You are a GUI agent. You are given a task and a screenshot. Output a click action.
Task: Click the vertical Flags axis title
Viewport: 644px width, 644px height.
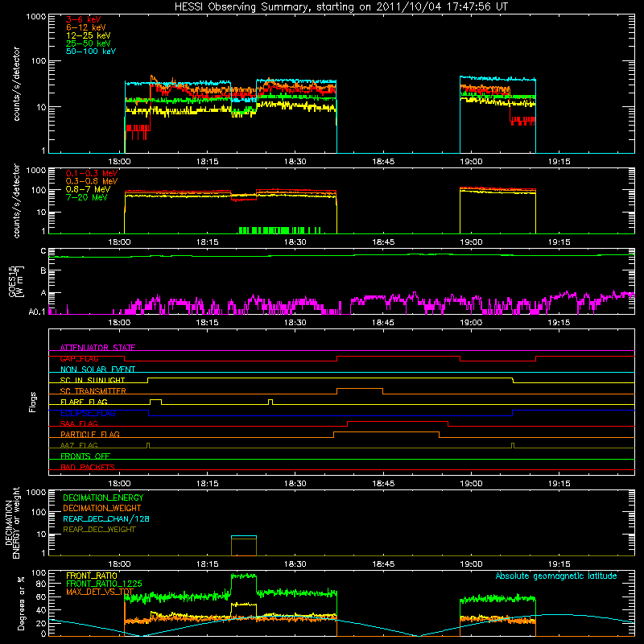(33, 402)
